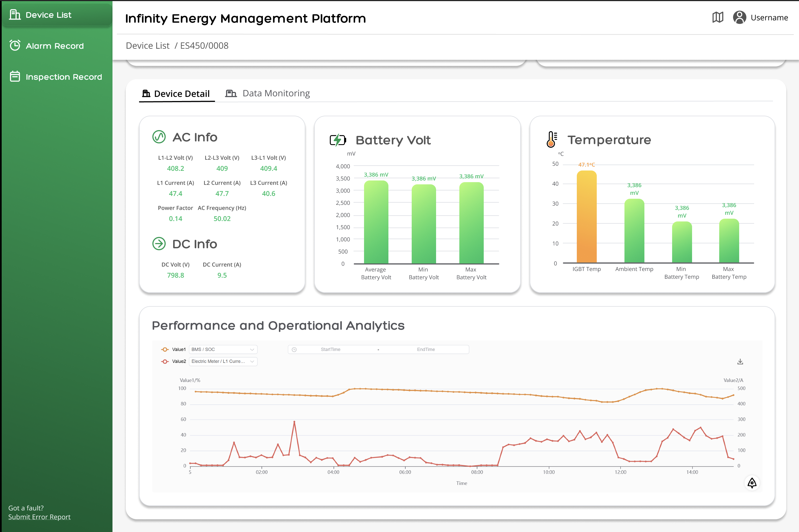Open the map view icon
The image size is (799, 532).
718,17
